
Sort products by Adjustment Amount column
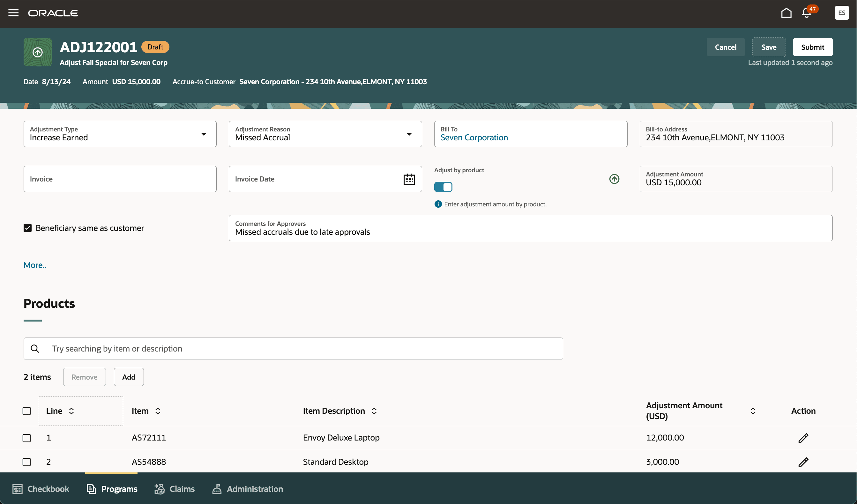coord(753,411)
